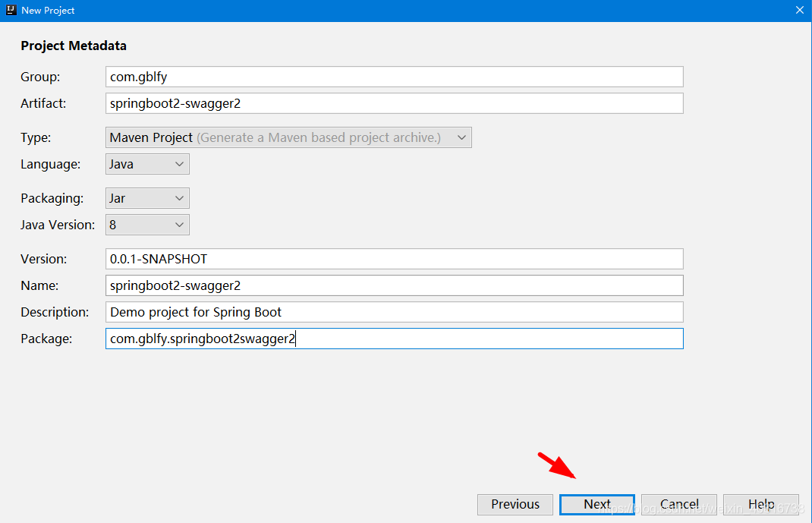This screenshot has height=523, width=812.
Task: Cancel the new project wizard
Action: click(x=679, y=504)
